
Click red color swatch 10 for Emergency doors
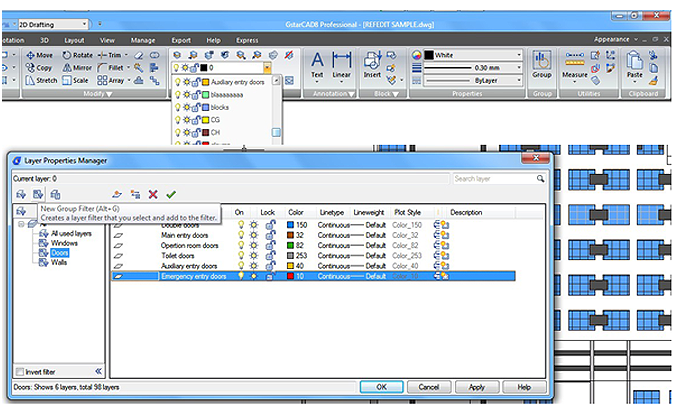click(291, 276)
